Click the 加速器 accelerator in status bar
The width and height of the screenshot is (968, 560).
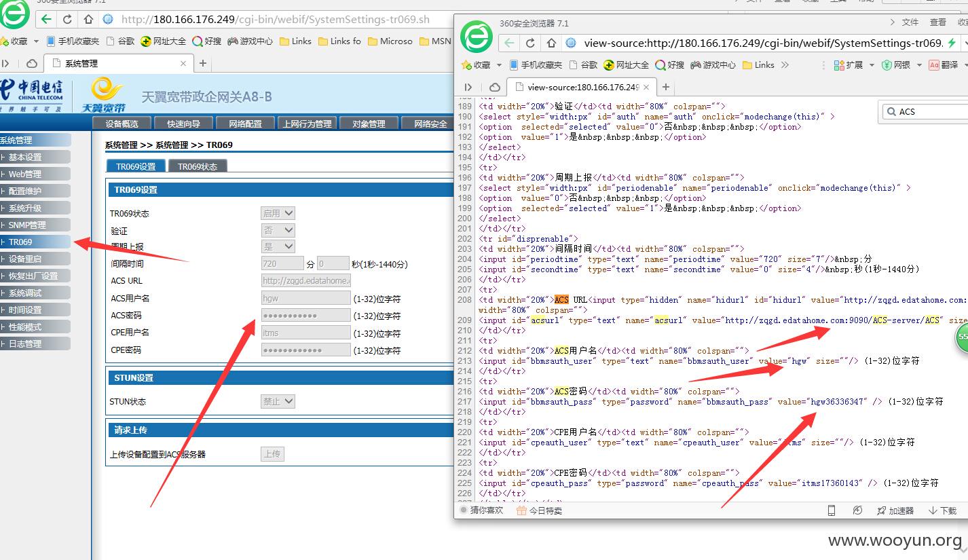[x=895, y=510]
